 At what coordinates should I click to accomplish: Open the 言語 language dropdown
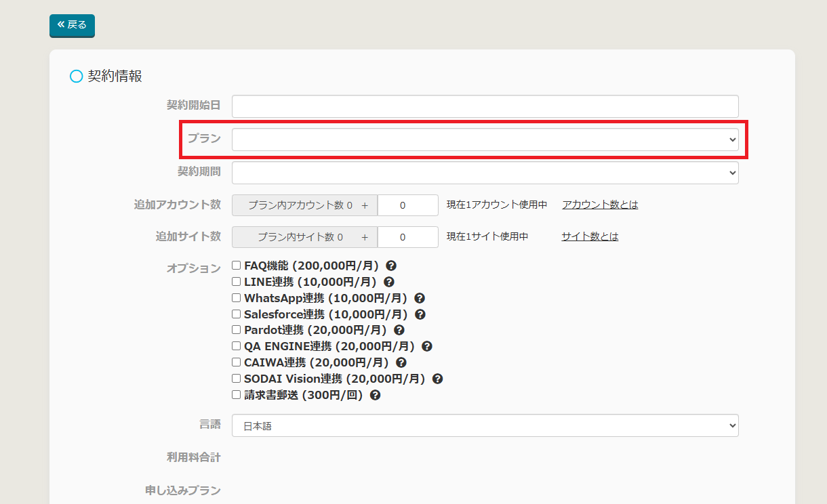[x=485, y=425]
